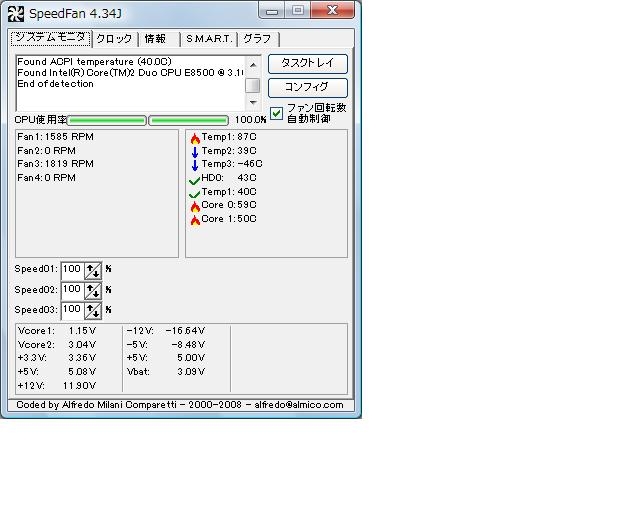Click the Found Intel(R) Core(TM)2 Duo log line
Image resolution: width=640 pixels, height=512 pixels.
[131, 73]
